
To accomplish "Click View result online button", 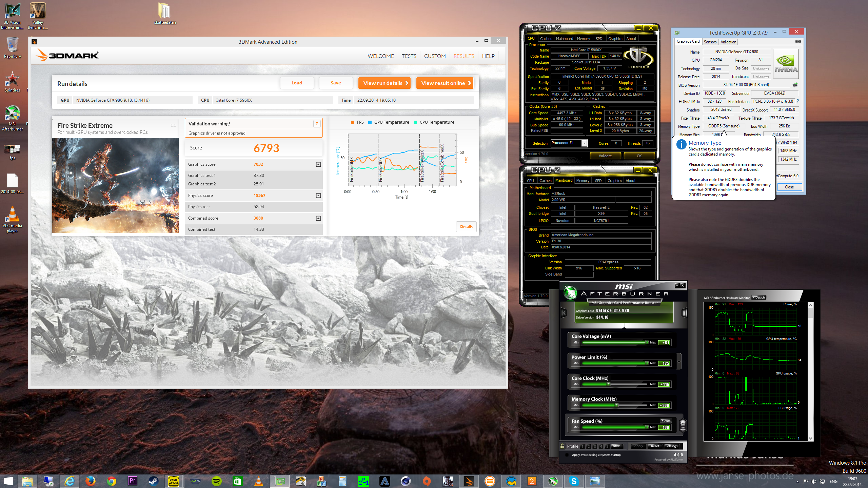I will 445,83.
